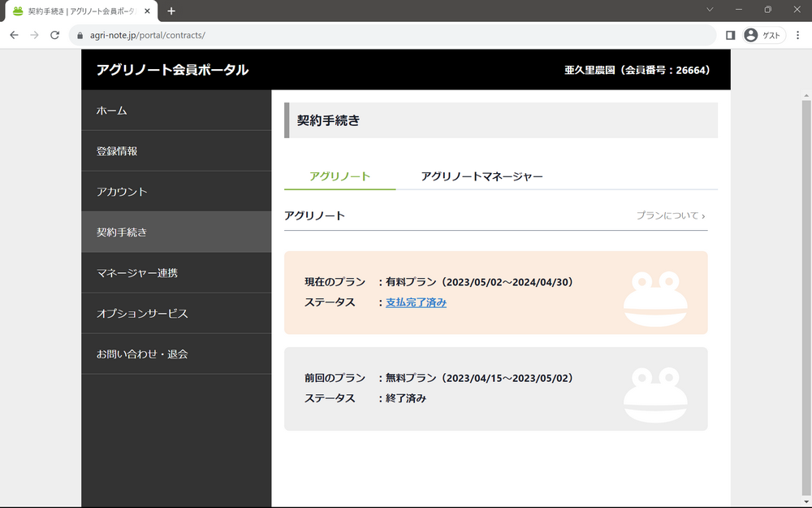Reload the page with the refresh icon
Viewport: 812px width, 508px height.
pyautogui.click(x=54, y=35)
